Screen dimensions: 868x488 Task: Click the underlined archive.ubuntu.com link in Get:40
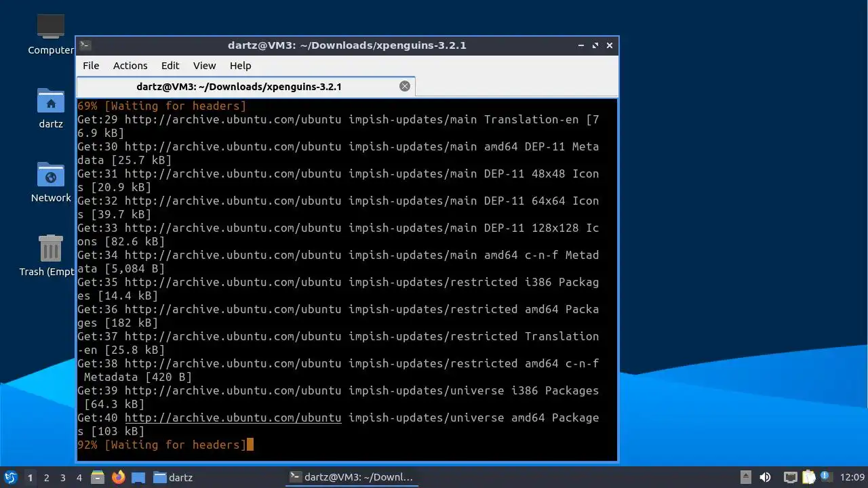(x=233, y=418)
